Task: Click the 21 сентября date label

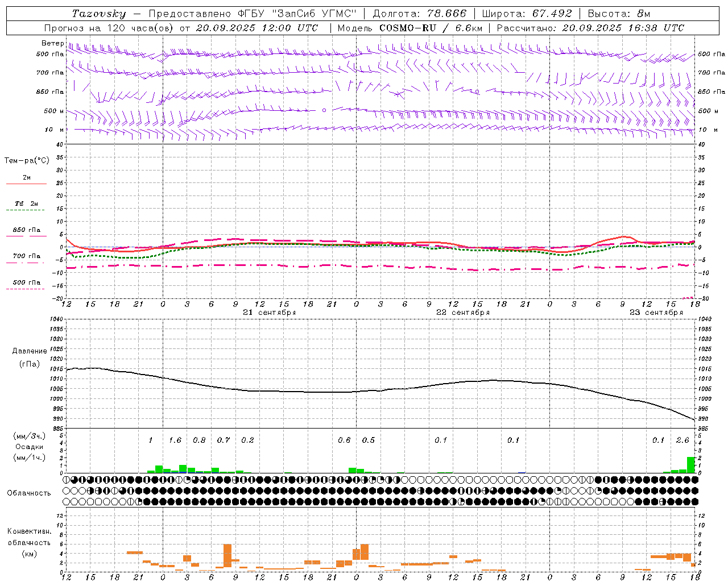Action: [x=270, y=313]
